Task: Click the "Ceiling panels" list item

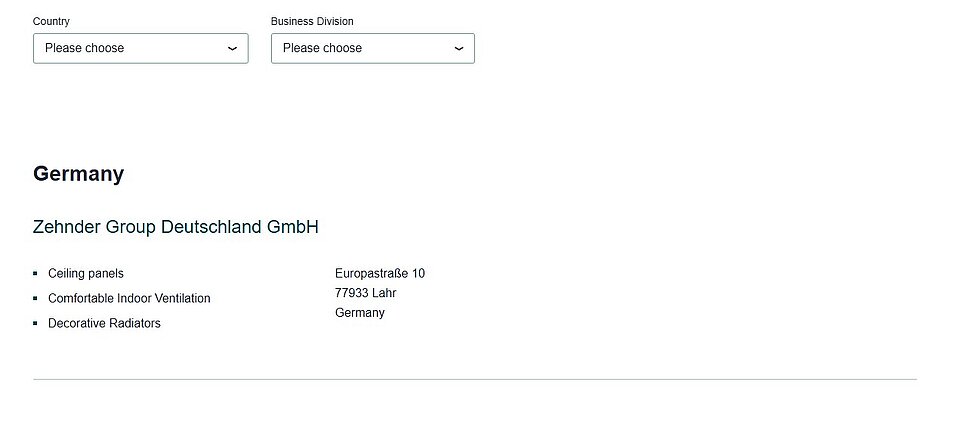Action: tap(86, 273)
